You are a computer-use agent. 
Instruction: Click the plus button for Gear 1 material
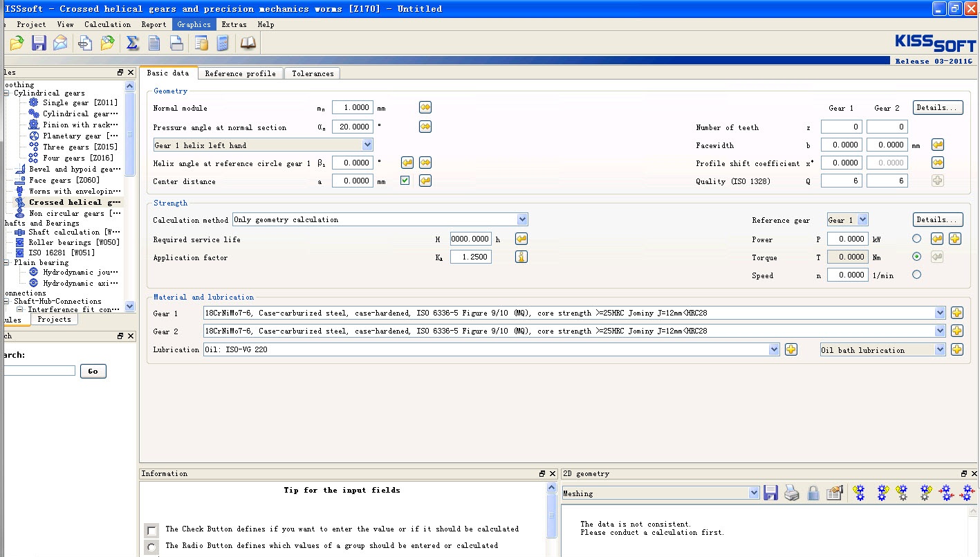957,313
